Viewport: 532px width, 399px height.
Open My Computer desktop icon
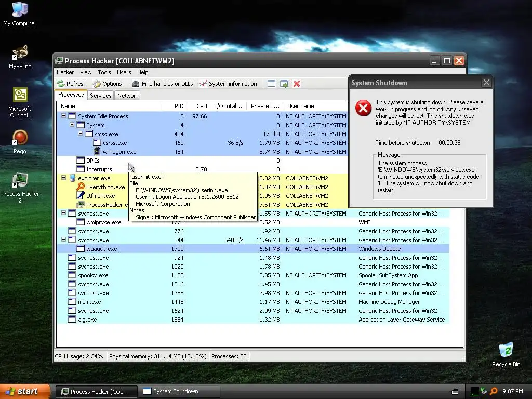click(x=20, y=14)
